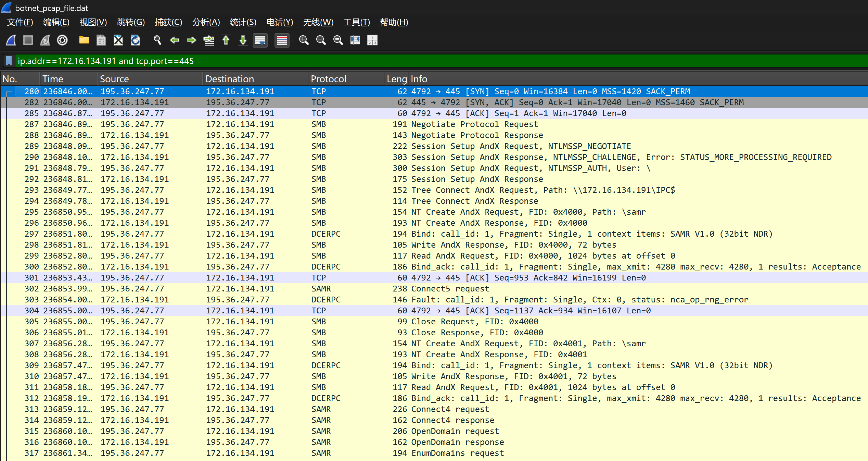Open a capture file via folder icon

point(84,40)
